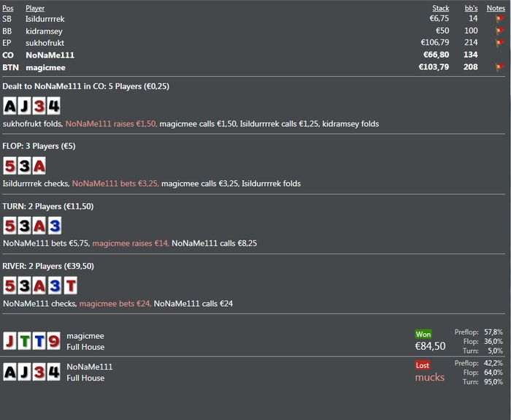Click the Ace in NoNaMe111's dealt hole cards
The image size is (511, 420).
coord(10,107)
